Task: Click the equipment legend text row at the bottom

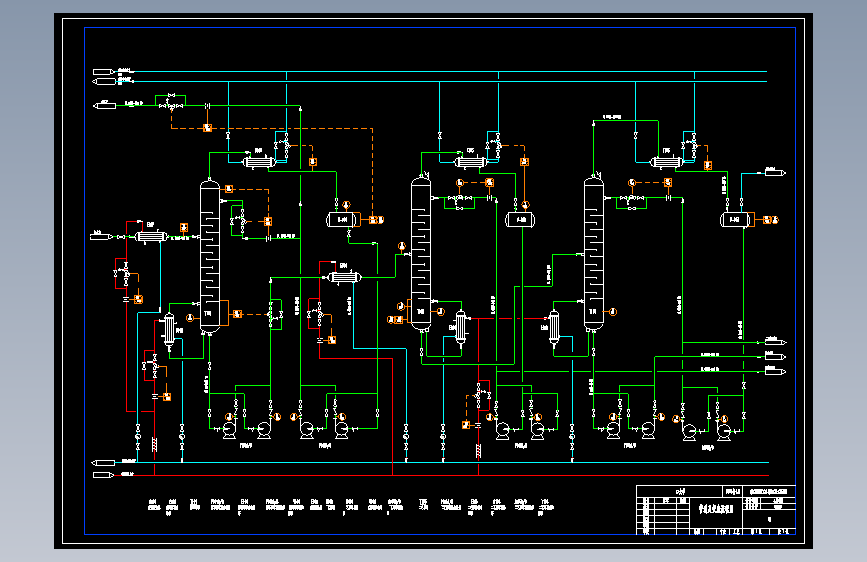Action: point(351,507)
